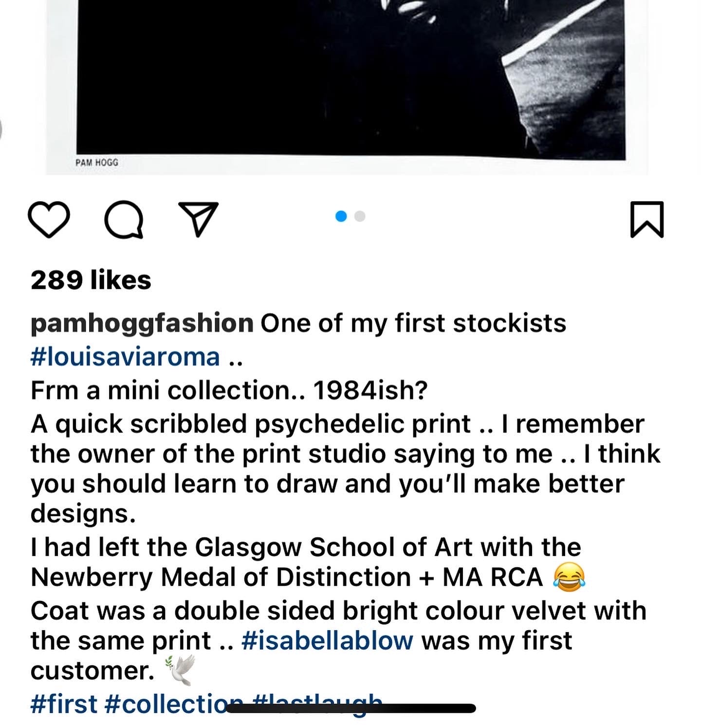Click the "1984ish?" text in the caption
Image resolution: width=701 pixels, height=728 pixels.
coord(370,391)
